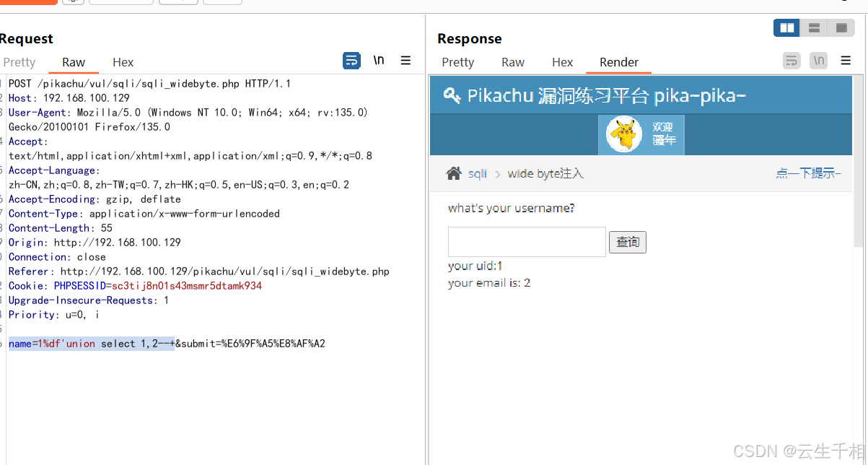The height and width of the screenshot is (465, 868).
Task: Click the User-Agent header line
Action: (188, 120)
